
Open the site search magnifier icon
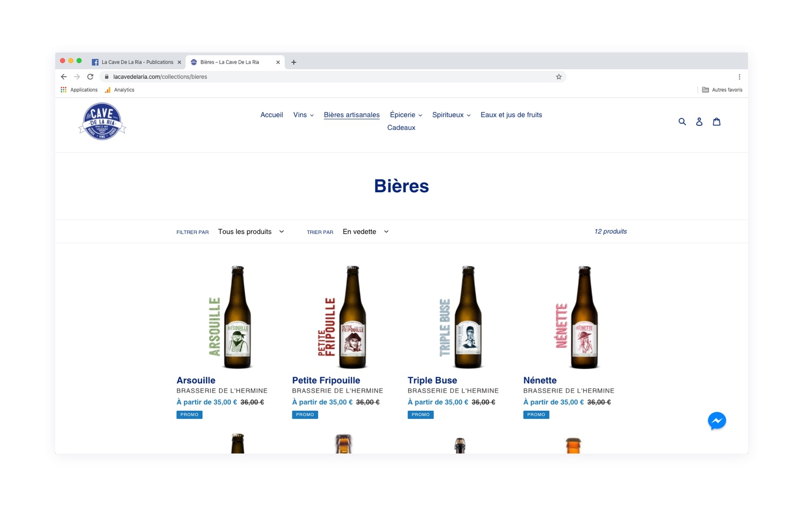point(682,122)
